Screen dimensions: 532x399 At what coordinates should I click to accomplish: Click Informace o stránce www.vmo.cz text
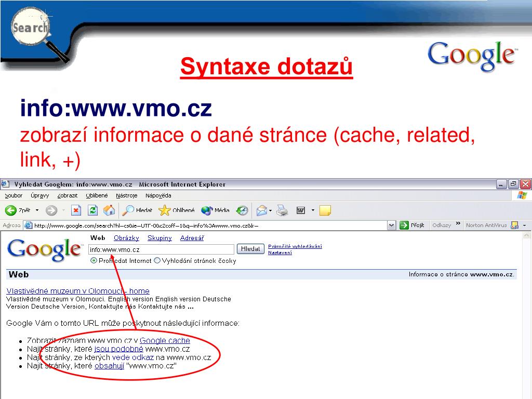(x=461, y=274)
